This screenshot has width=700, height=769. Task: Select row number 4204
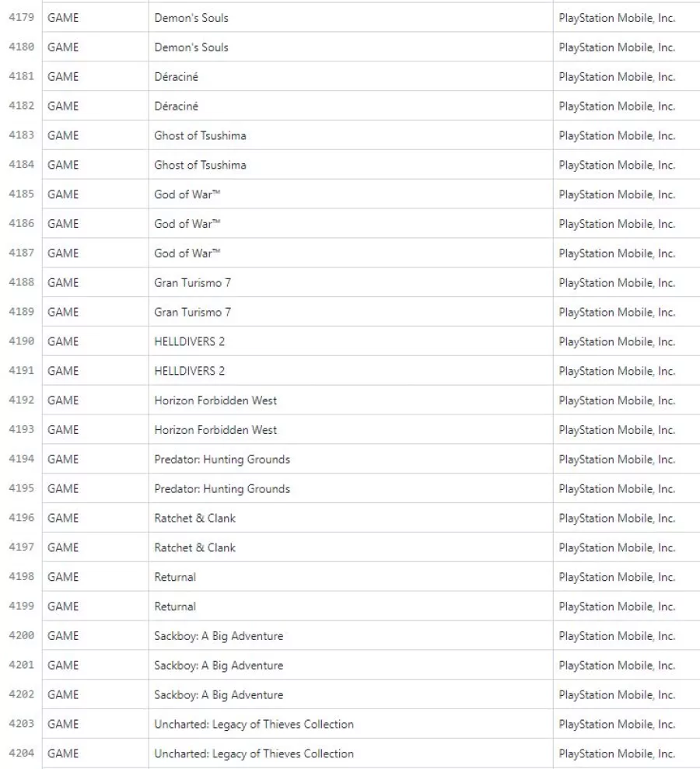pos(22,753)
